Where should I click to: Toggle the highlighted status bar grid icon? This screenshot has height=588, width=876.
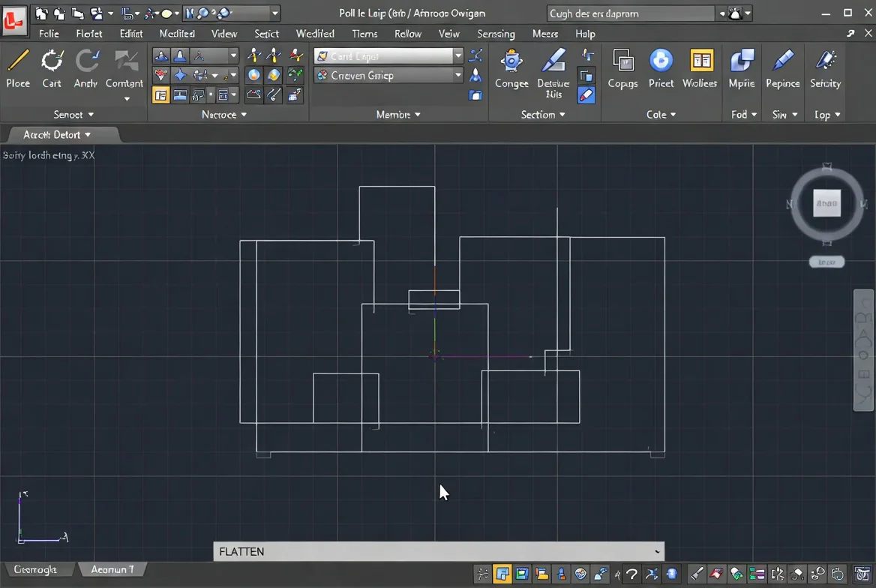click(502, 574)
